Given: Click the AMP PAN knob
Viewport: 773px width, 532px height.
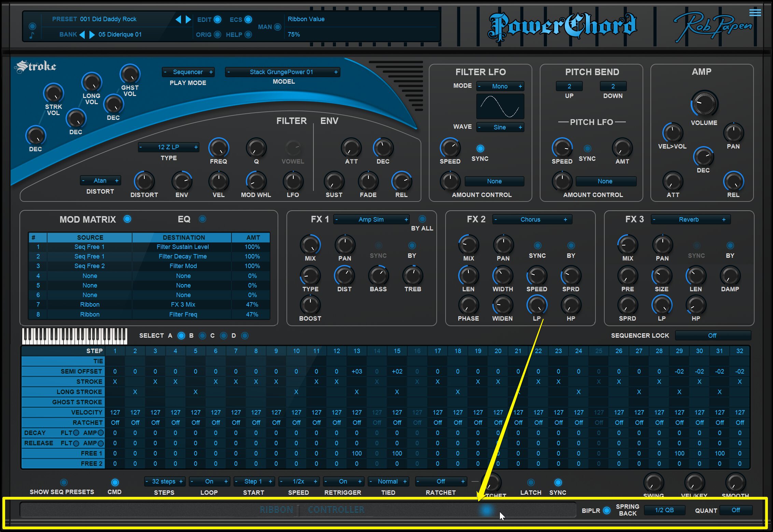Looking at the screenshot, I should [x=733, y=133].
